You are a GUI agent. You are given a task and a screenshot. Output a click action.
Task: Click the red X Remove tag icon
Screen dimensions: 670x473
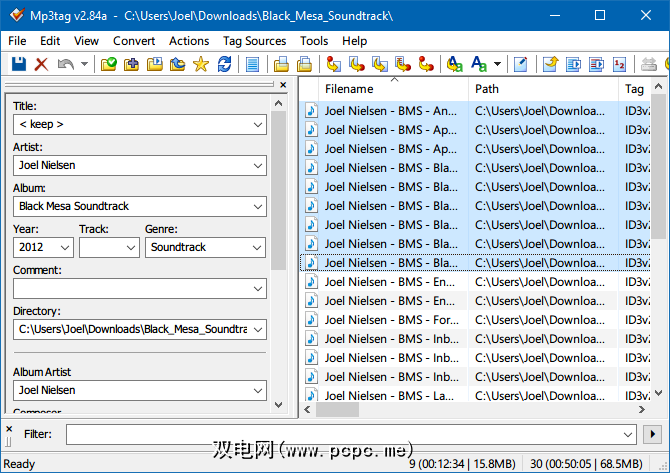coord(41,65)
